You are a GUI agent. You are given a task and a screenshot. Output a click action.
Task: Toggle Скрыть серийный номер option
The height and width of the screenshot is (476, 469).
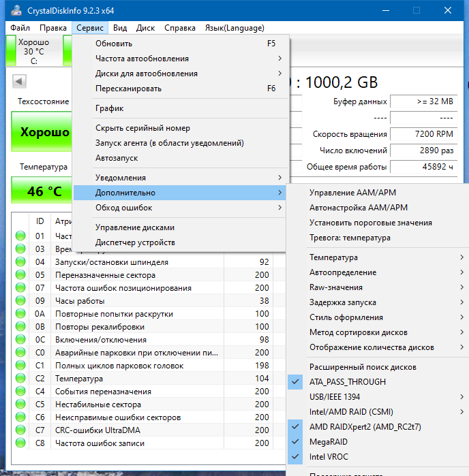(179, 128)
